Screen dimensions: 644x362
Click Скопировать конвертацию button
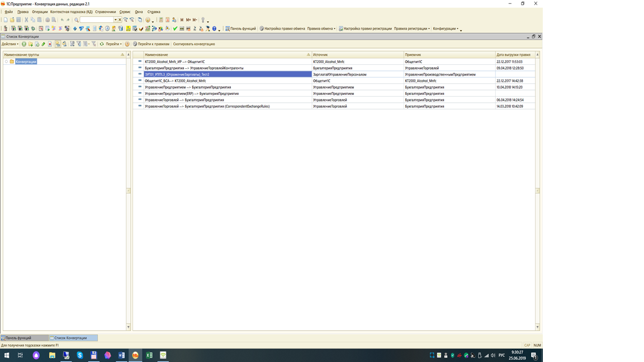click(x=194, y=44)
